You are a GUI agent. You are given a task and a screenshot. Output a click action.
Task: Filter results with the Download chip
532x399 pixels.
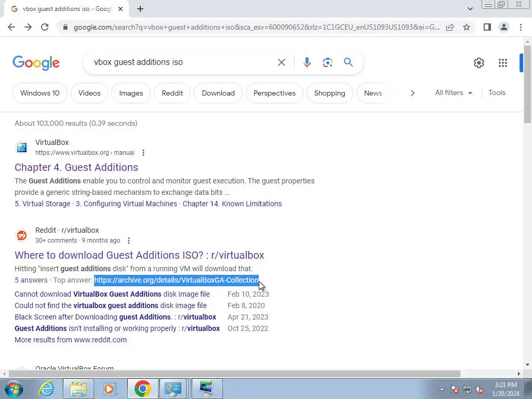tap(218, 93)
